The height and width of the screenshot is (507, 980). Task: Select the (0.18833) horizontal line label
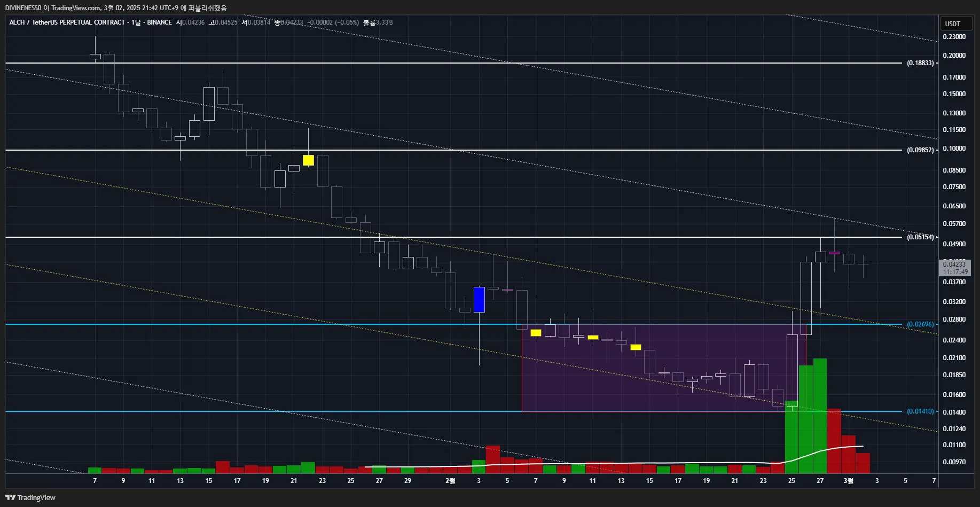click(x=920, y=63)
